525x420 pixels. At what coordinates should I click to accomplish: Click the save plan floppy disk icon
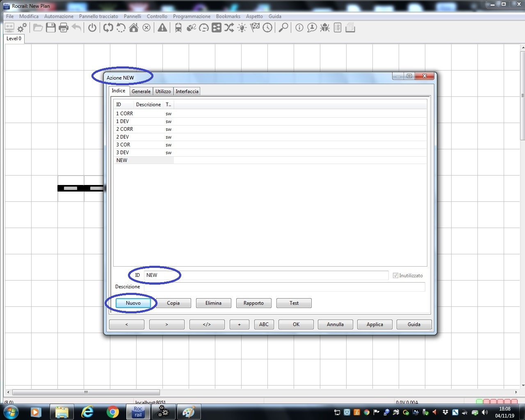click(x=51, y=28)
